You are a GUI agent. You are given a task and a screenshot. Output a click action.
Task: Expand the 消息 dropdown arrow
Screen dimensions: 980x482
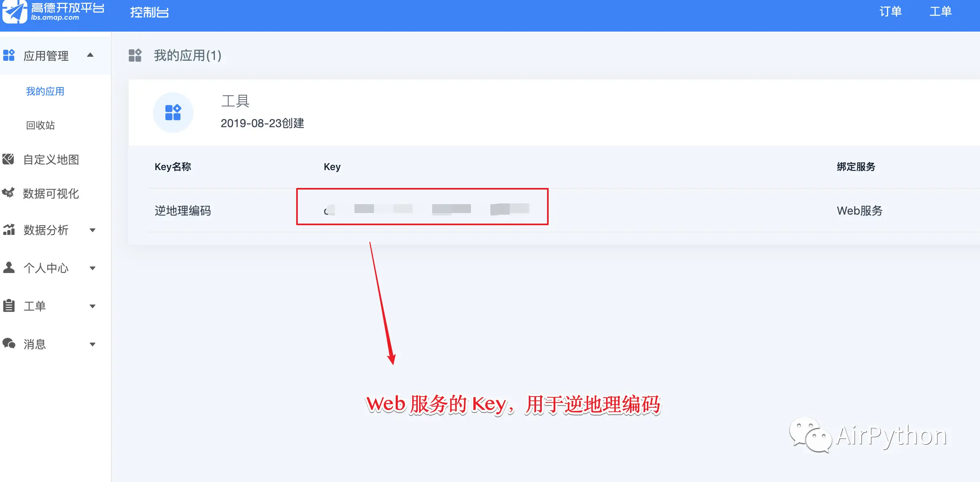point(92,344)
